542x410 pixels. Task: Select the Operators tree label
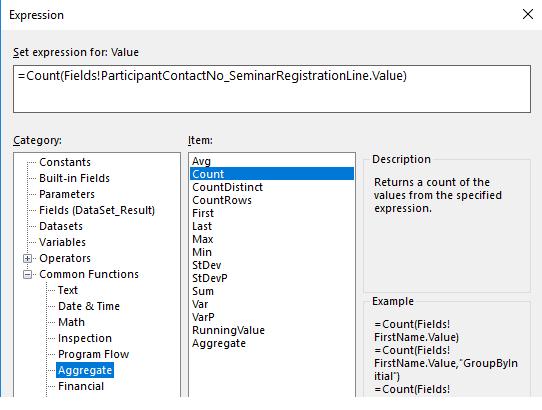[x=65, y=258]
